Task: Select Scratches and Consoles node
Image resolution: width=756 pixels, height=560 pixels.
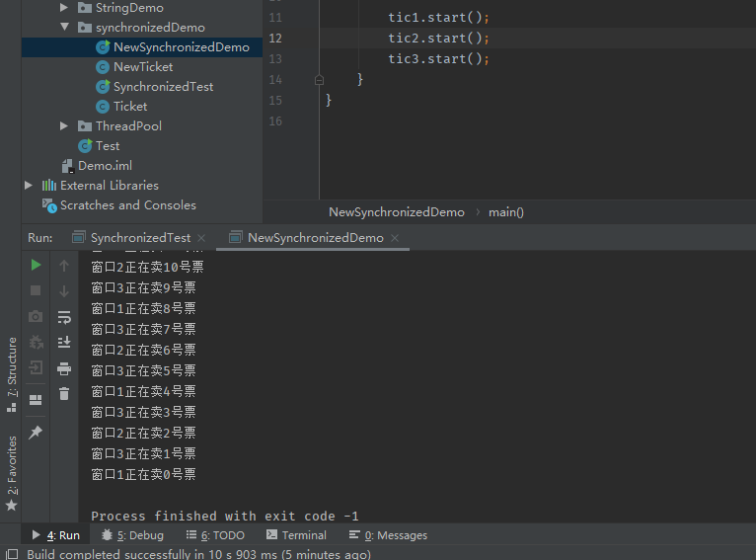Action: [128, 205]
